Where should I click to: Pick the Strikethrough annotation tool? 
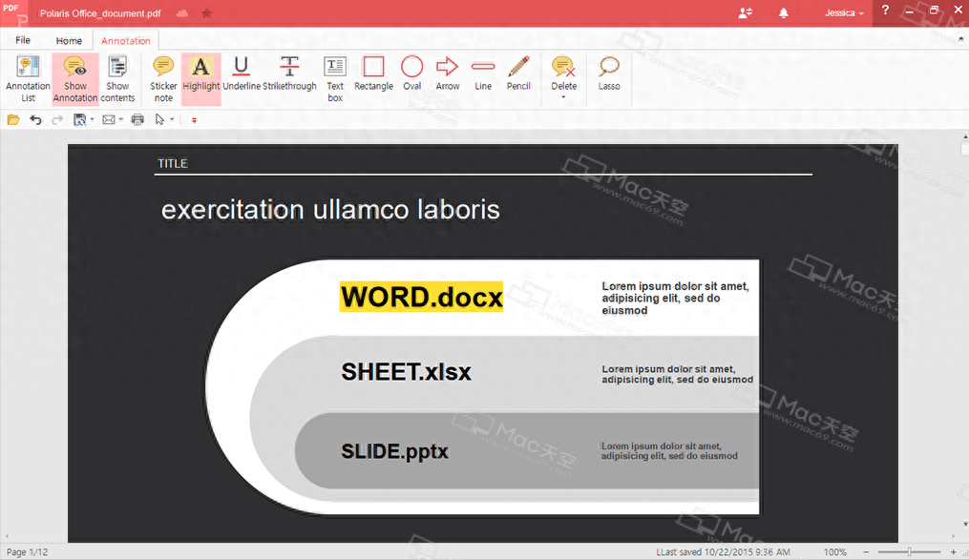(x=289, y=77)
